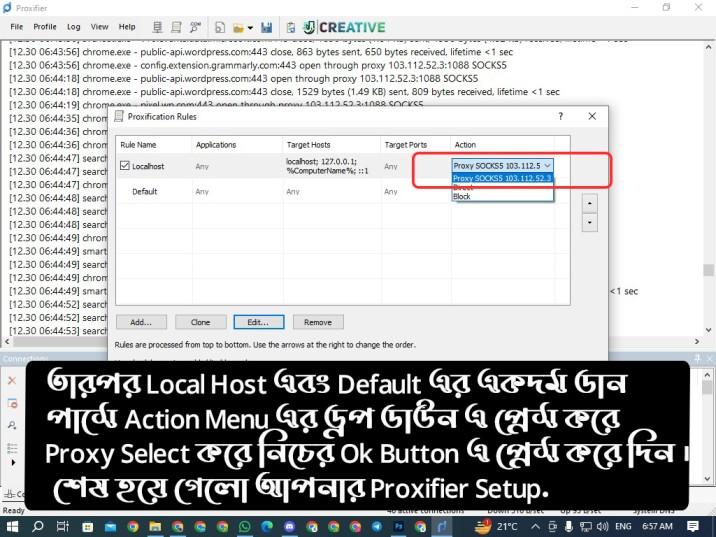
Task: Open File Explorer from the taskbar
Action: pos(155,526)
